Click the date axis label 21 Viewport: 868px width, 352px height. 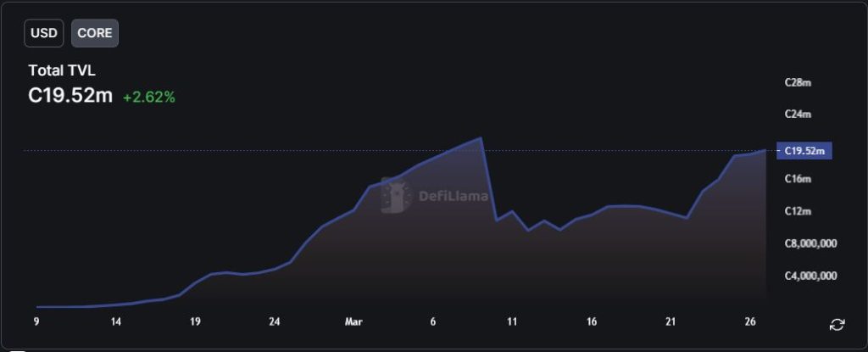(x=670, y=322)
